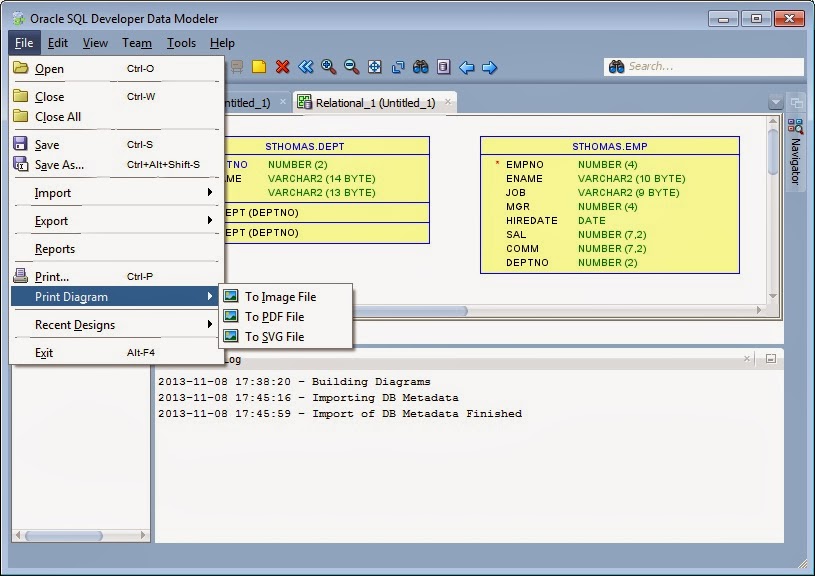The image size is (815, 576).
Task: Click the blue Back arrow icon
Action: pyautogui.click(x=467, y=68)
